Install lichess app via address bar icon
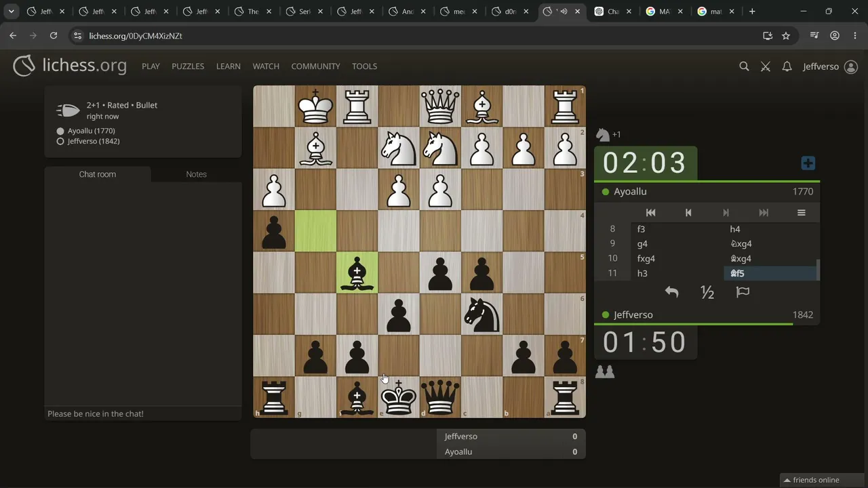This screenshot has height=488, width=868. point(768,36)
